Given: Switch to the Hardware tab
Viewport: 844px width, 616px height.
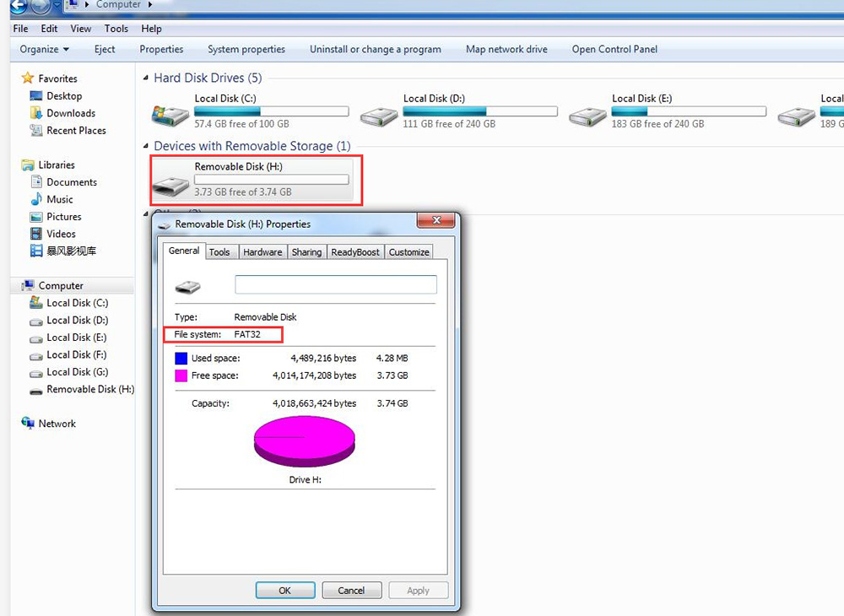Looking at the screenshot, I should [262, 251].
